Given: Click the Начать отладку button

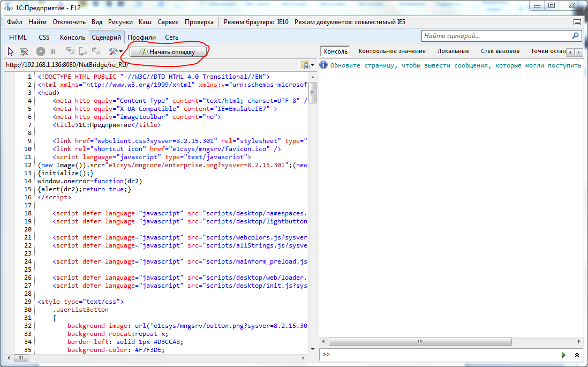Looking at the screenshot, I should coord(169,51).
